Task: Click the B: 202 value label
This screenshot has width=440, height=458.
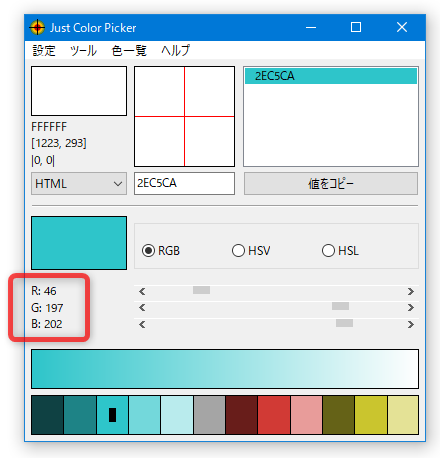Action: tap(47, 324)
